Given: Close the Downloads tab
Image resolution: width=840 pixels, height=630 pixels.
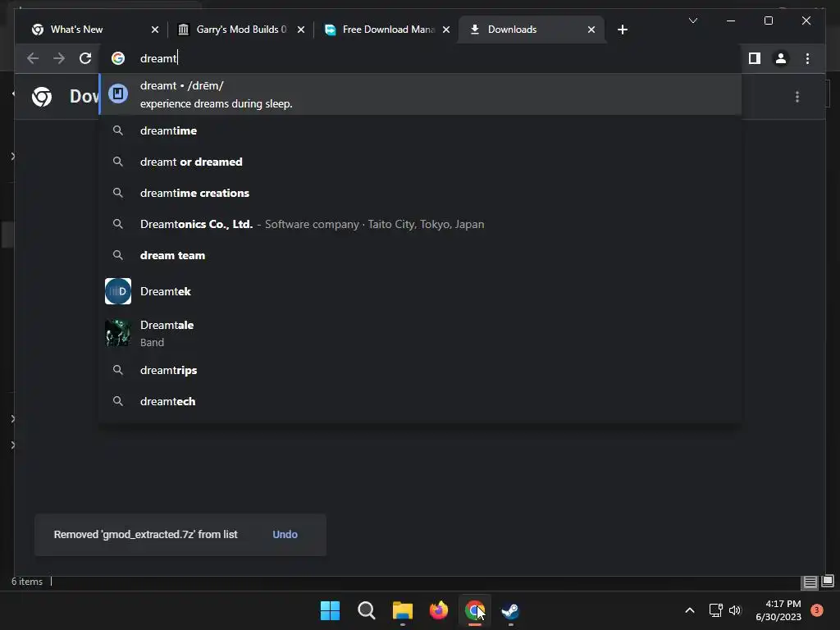Looking at the screenshot, I should coord(591,30).
